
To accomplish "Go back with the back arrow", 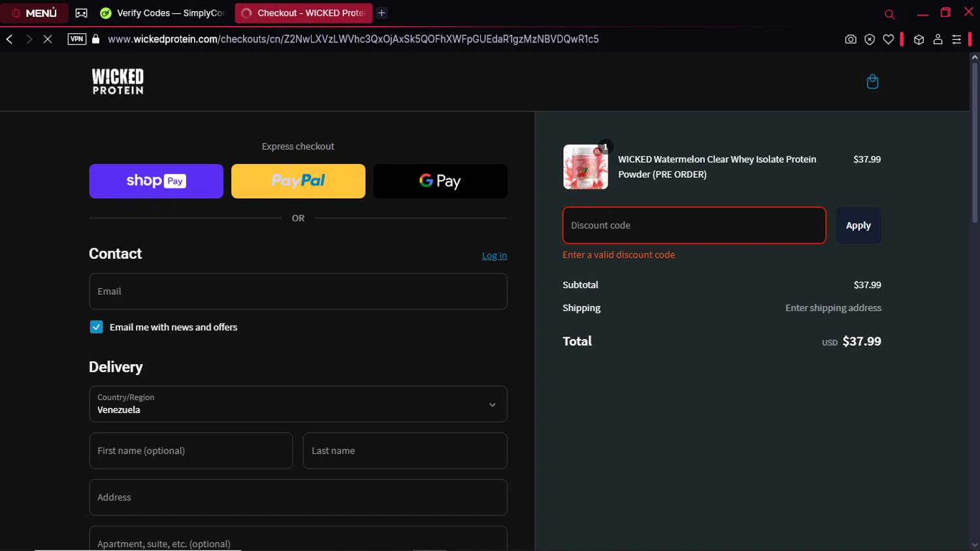I will (x=10, y=39).
